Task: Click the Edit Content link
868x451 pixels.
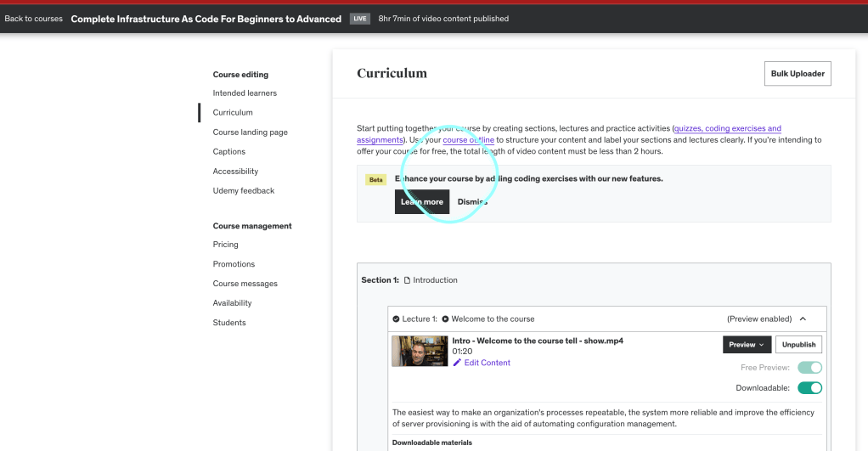Action: [x=488, y=363]
